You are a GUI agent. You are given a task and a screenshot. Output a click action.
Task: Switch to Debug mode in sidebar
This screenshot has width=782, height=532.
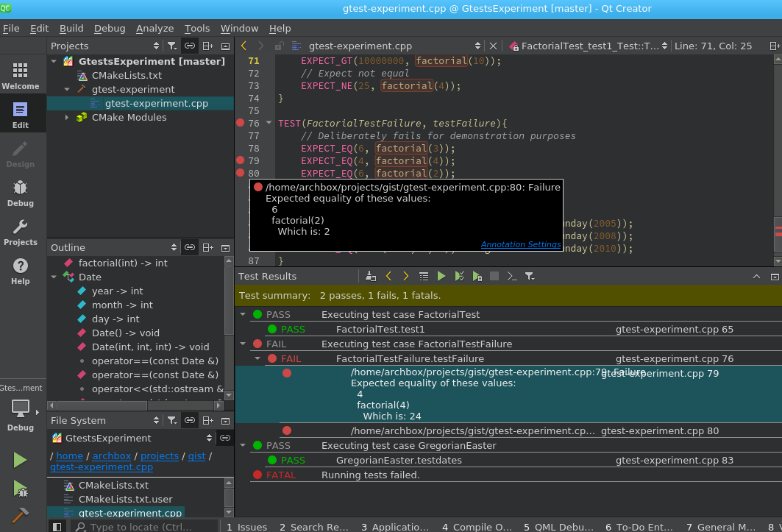click(21, 193)
